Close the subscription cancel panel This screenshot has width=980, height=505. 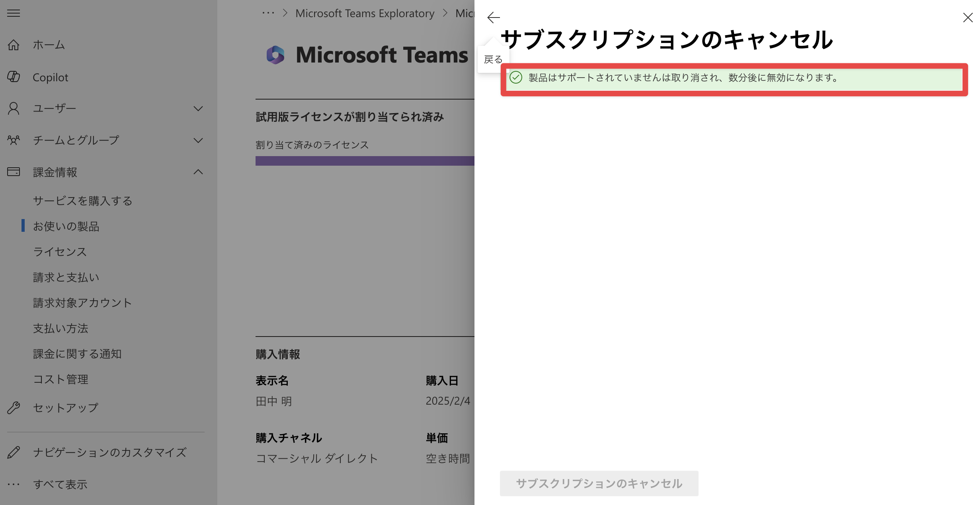[968, 18]
